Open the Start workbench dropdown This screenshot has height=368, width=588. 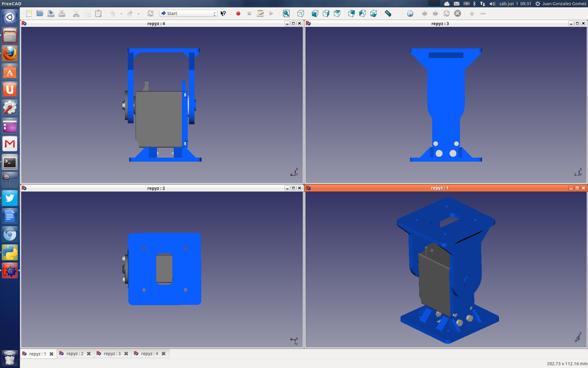click(x=188, y=13)
